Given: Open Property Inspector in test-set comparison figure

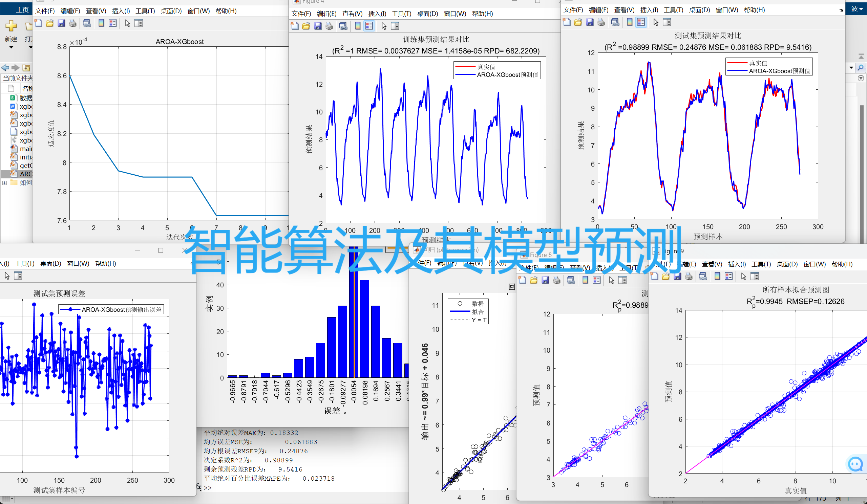Looking at the screenshot, I should (667, 22).
